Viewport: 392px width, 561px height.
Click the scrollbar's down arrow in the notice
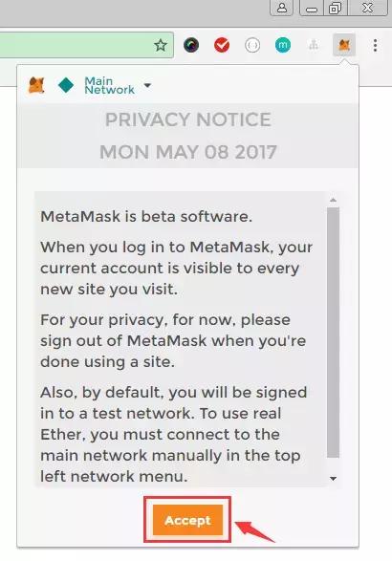point(333,479)
